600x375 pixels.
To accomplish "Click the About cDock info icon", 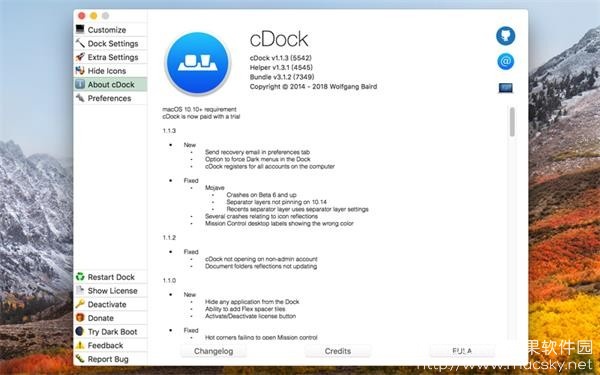I will point(80,84).
